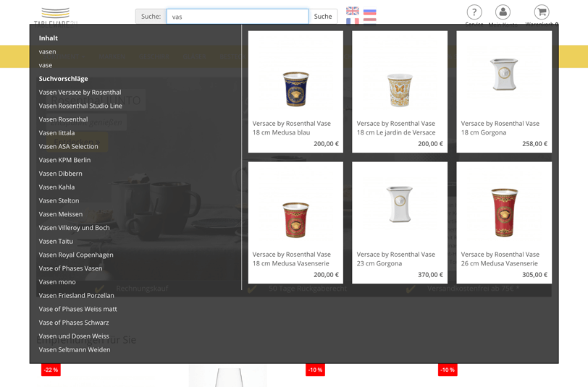This screenshot has width=588, height=387.
Task: Open 18 cm Medusa Vasenserie red vase
Action: [295, 223]
